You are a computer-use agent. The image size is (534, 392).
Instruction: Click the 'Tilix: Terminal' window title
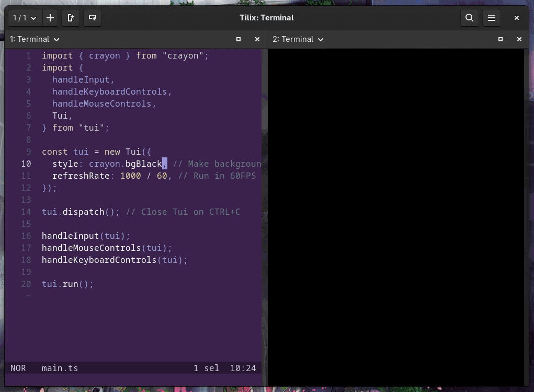266,18
